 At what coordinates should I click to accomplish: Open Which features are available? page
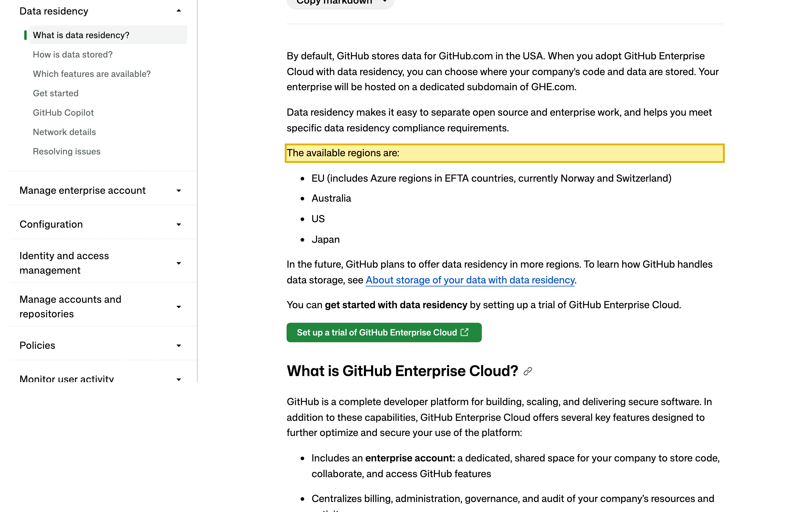click(x=92, y=74)
